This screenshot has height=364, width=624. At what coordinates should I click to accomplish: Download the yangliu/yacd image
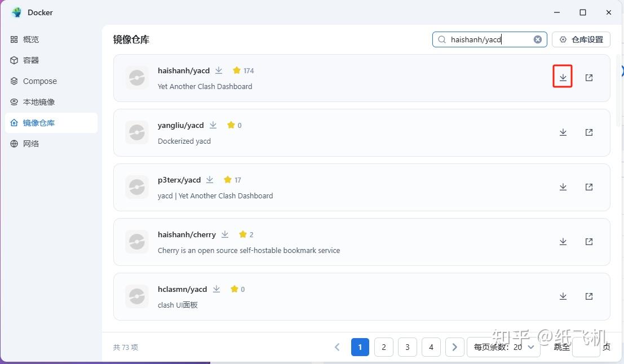[x=563, y=132]
